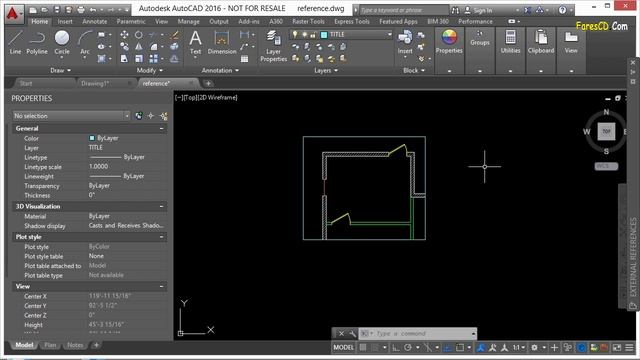Insert a Table from Annotation panel
640x360 pixels.
tap(244, 59)
